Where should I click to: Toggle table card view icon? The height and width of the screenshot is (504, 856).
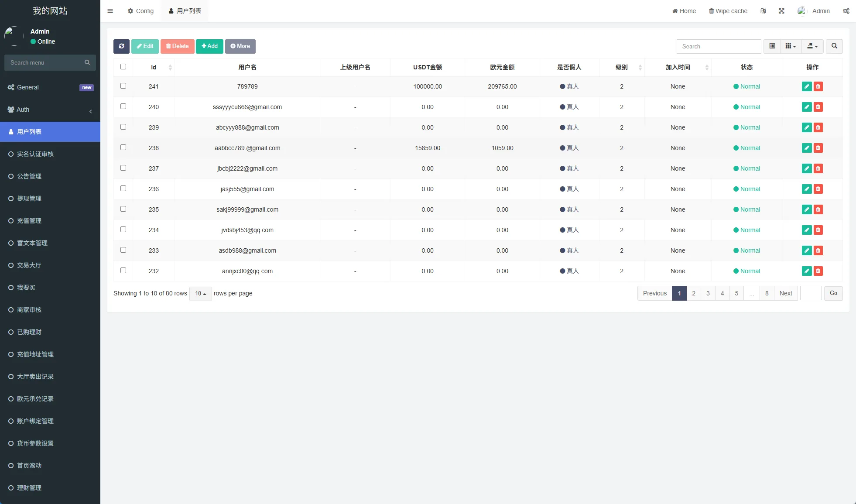click(x=772, y=46)
